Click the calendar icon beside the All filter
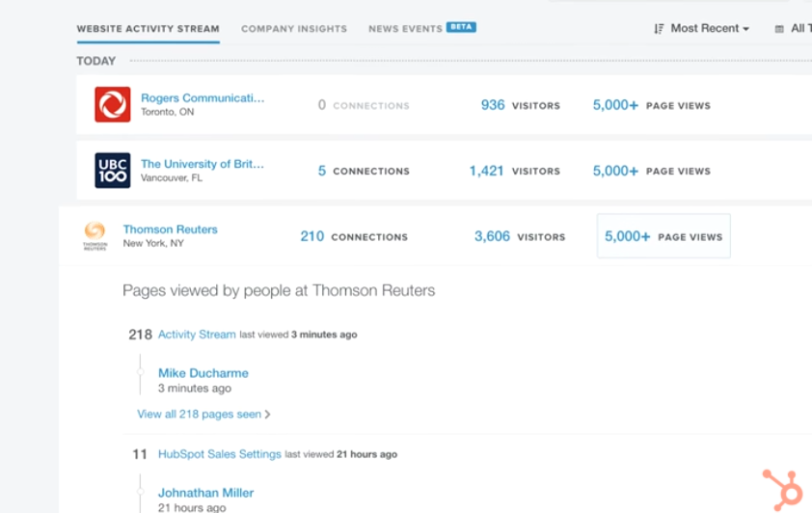812x513 pixels. [779, 29]
